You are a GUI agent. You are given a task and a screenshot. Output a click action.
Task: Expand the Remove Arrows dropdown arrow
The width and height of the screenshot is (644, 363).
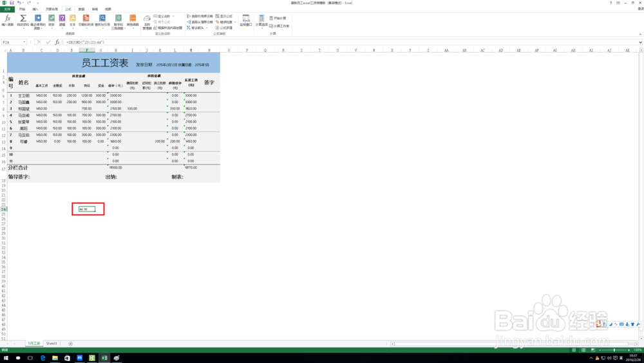(x=207, y=28)
